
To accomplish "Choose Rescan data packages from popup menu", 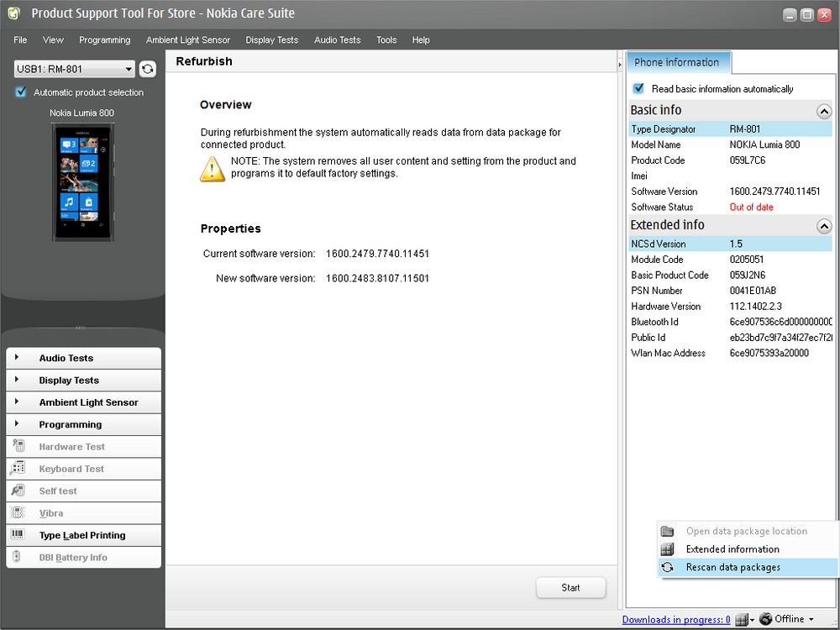I will point(748,567).
